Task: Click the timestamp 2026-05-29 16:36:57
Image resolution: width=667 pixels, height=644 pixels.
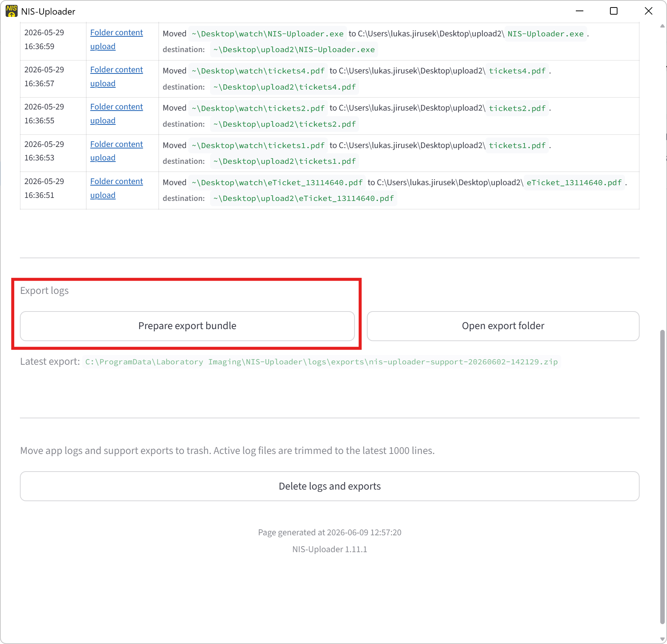Action: click(x=44, y=76)
